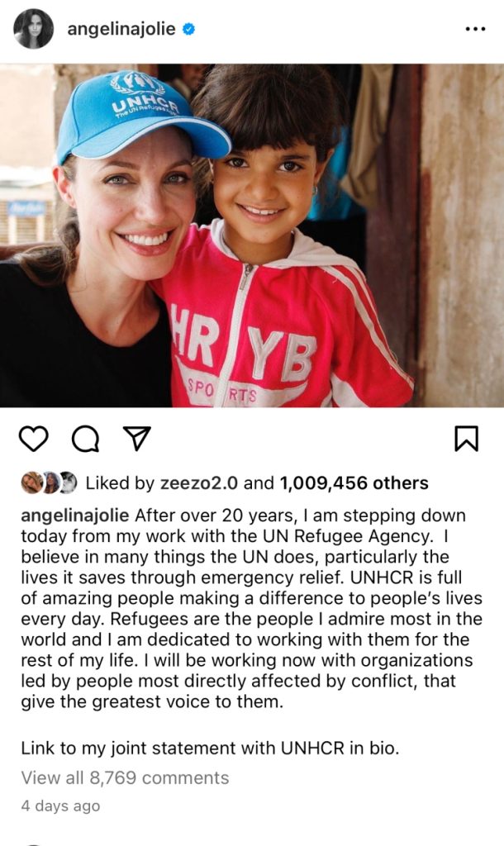View the list of 1,009,456 others who liked
The image size is (504, 846).
354,482
